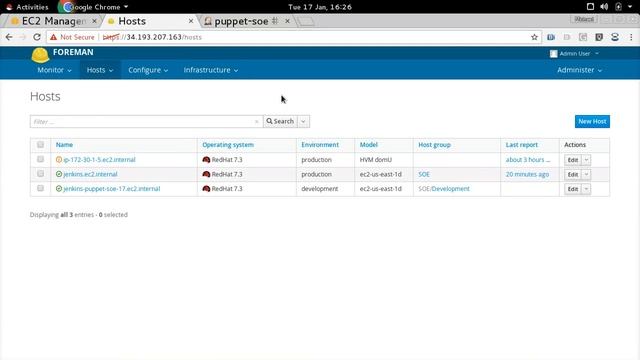
Task: Click status icon for ip-172-30-1-5 host
Action: pos(59,160)
